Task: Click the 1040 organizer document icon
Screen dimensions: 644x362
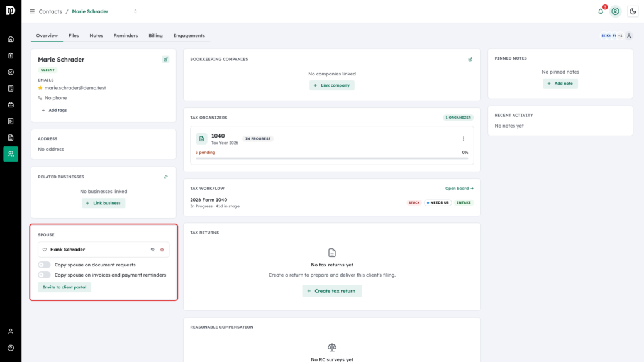Action: point(202,139)
